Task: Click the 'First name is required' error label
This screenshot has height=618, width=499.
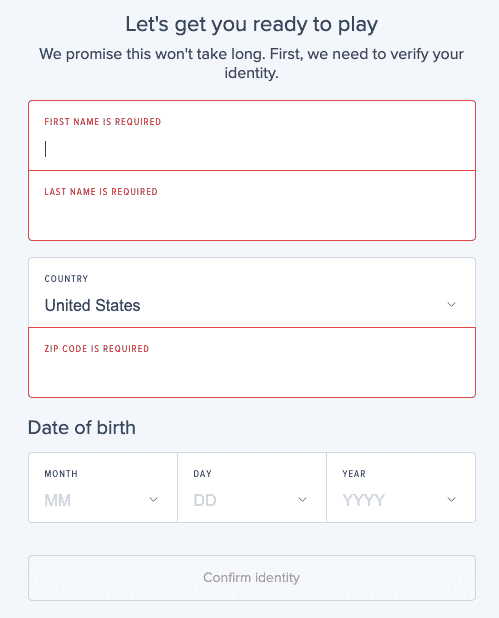Action: pyautogui.click(x=102, y=122)
